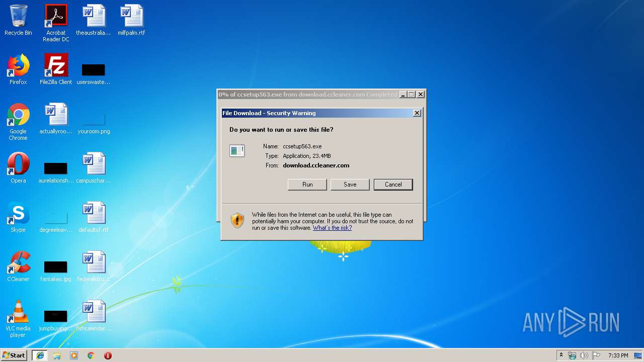Open Windows Media Player taskbar icon
Screen dimensions: 644x362
[x=74, y=355]
